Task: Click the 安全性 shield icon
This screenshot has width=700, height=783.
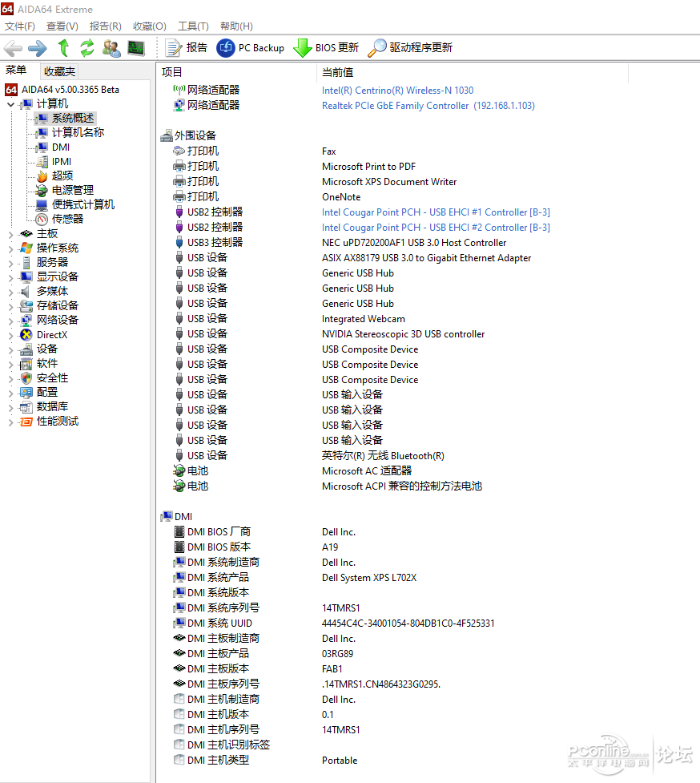Action: pos(26,378)
